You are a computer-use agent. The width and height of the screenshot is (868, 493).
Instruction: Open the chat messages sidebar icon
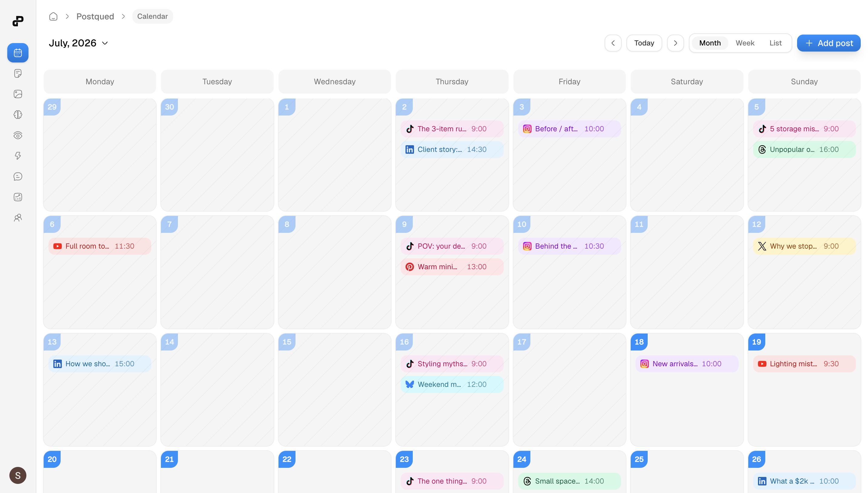point(18,176)
